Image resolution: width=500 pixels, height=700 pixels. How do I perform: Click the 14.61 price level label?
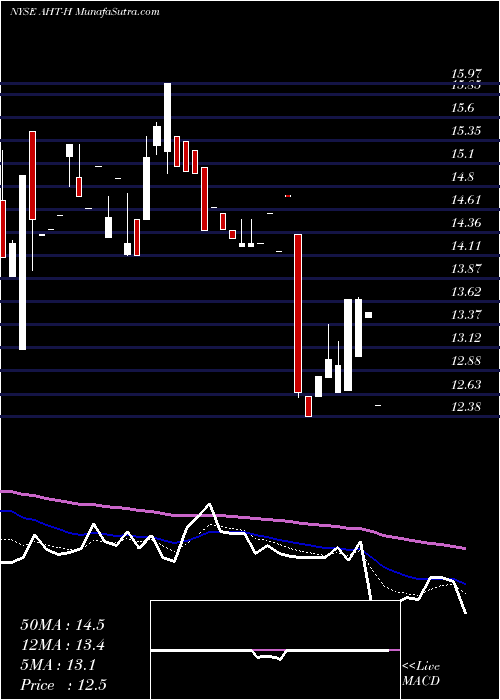[x=466, y=200]
